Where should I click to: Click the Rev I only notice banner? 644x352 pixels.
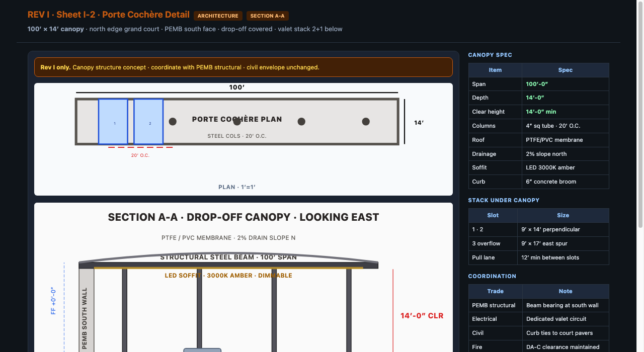pos(244,67)
